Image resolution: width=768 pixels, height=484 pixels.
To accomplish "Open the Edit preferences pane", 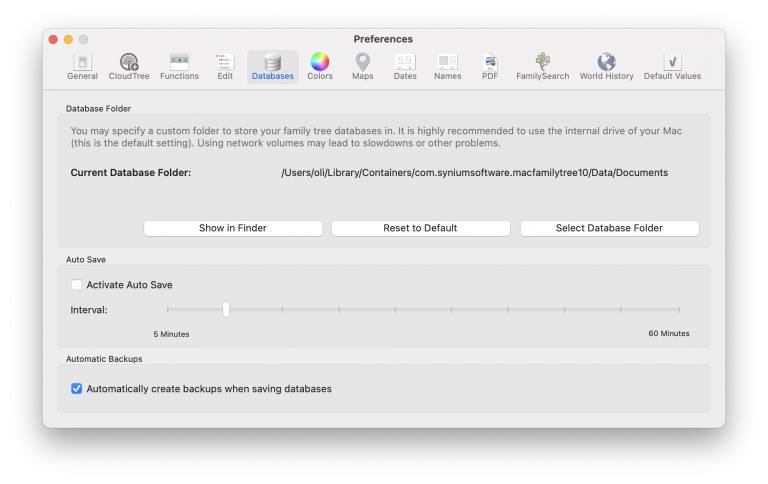I will pos(225,67).
